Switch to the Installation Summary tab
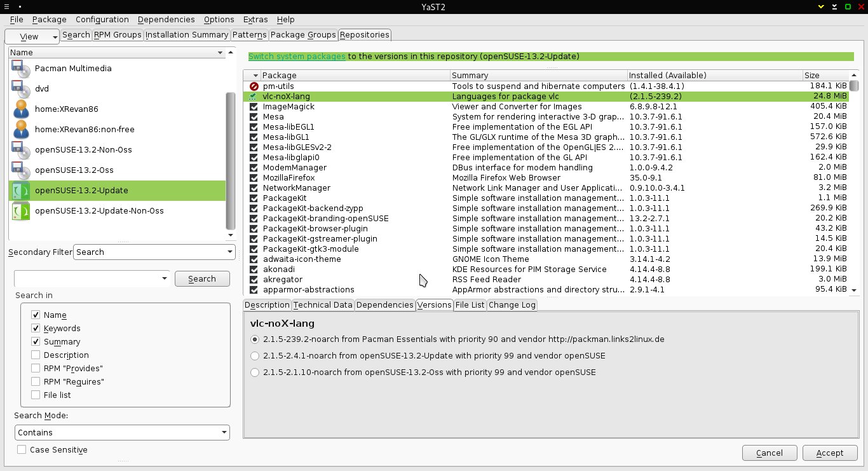The width and height of the screenshot is (868, 471). tap(187, 35)
